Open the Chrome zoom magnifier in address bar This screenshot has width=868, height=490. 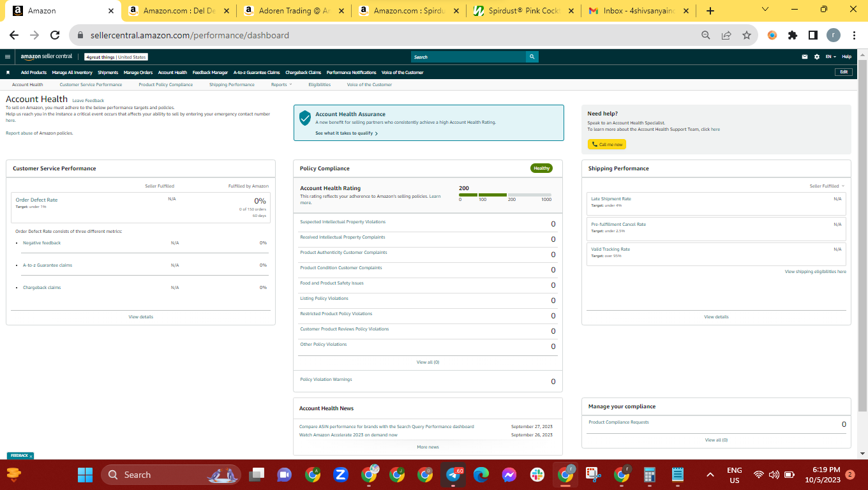(706, 35)
